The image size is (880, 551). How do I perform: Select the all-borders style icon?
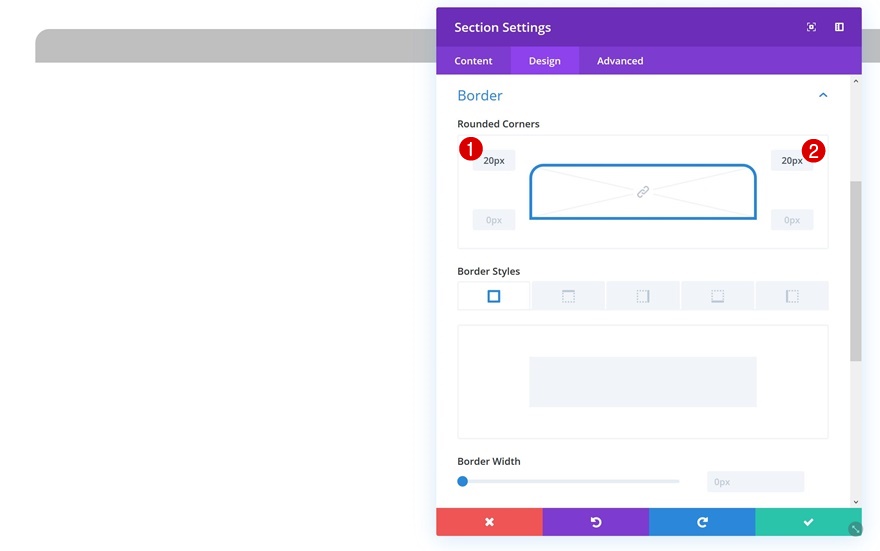(494, 296)
